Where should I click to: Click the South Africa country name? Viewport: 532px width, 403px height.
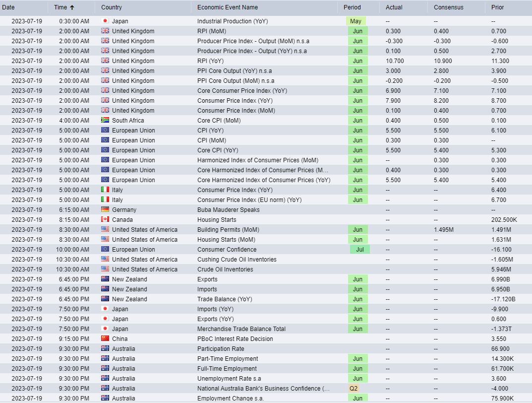[128, 121]
